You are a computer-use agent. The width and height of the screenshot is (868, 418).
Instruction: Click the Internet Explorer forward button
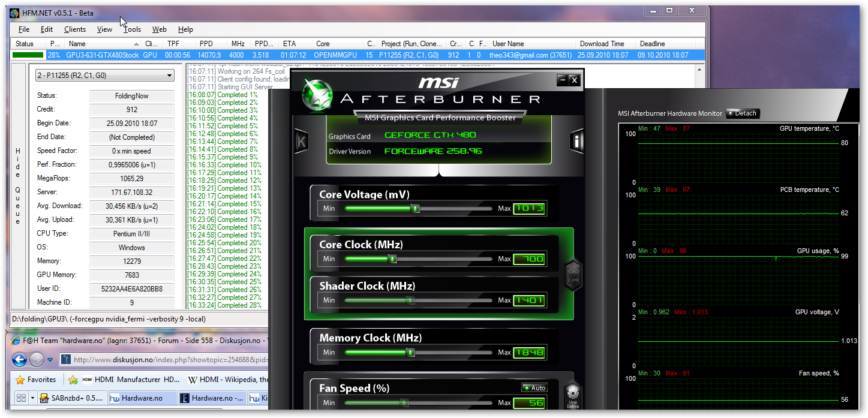click(x=37, y=359)
